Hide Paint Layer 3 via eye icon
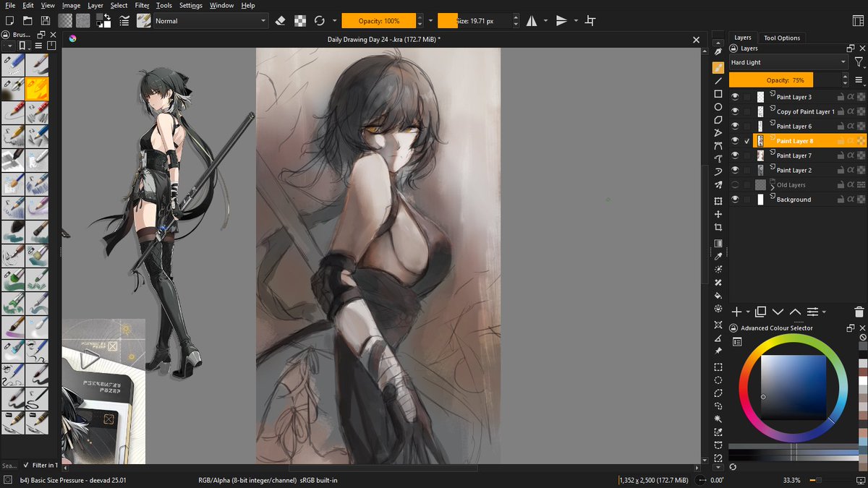Screen dimensions: 868x488 (735, 97)
